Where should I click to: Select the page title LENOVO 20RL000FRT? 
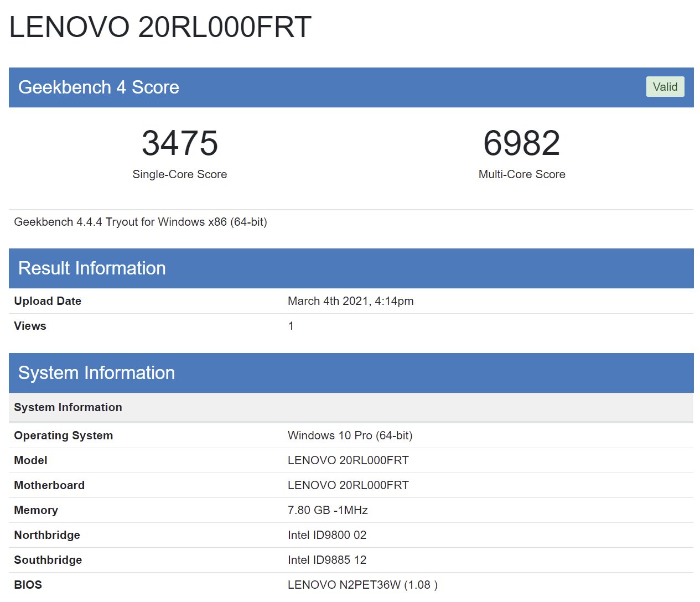tap(160, 27)
